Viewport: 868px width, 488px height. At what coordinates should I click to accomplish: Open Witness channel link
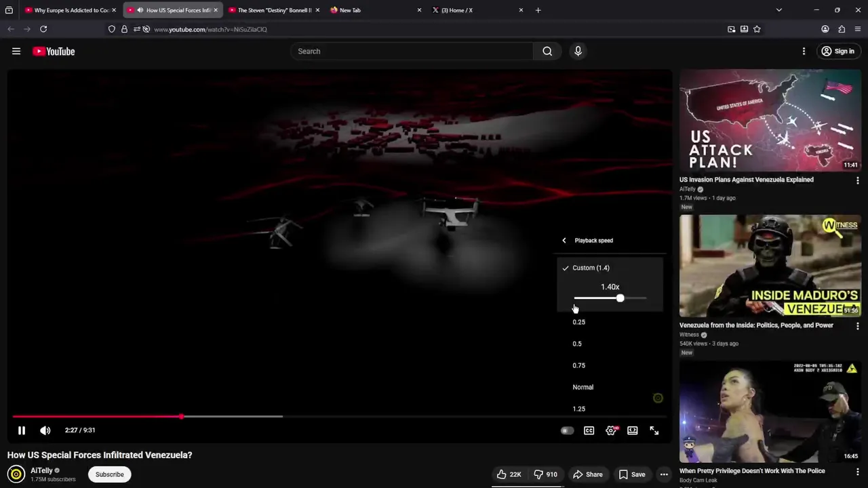pos(689,335)
